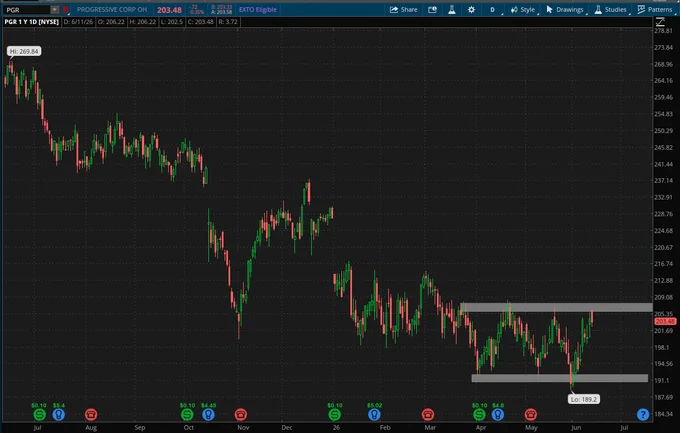
Task: Click the O: 206.22 open value
Action: pyautogui.click(x=111, y=22)
